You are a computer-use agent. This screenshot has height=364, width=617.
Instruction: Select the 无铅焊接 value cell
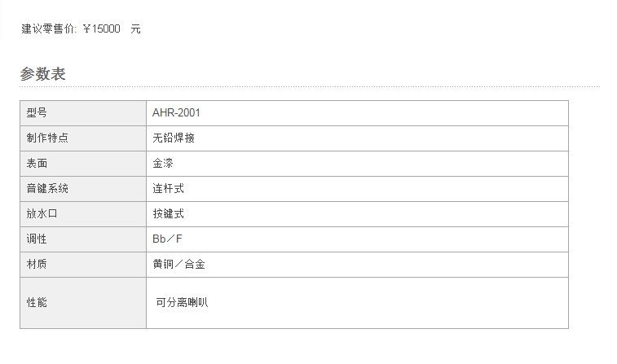pyautogui.click(x=357, y=138)
